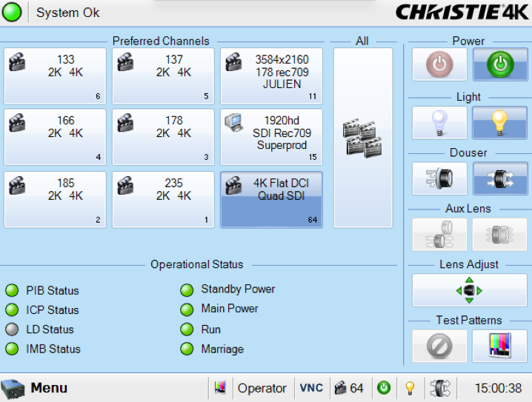This screenshot has height=402, width=532.
Task: Close the douser shutter
Action: 439,178
